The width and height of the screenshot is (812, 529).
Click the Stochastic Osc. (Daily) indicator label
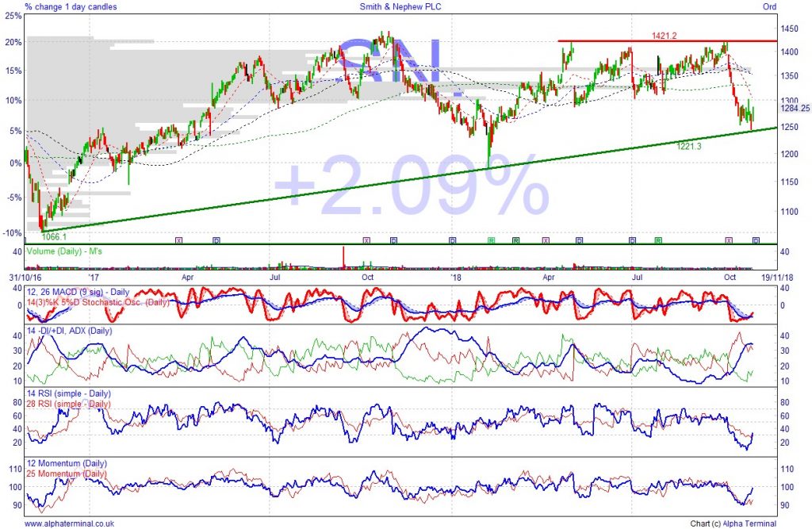[98, 302]
